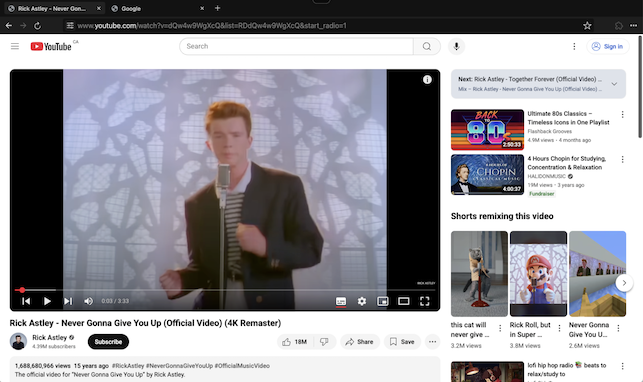Reload the current page
643x382 pixels.
tap(37, 25)
